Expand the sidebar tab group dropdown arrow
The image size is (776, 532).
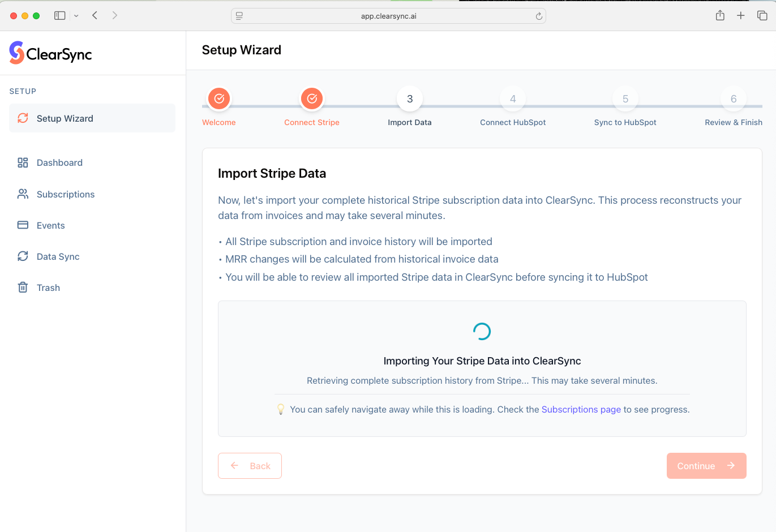[x=76, y=16]
